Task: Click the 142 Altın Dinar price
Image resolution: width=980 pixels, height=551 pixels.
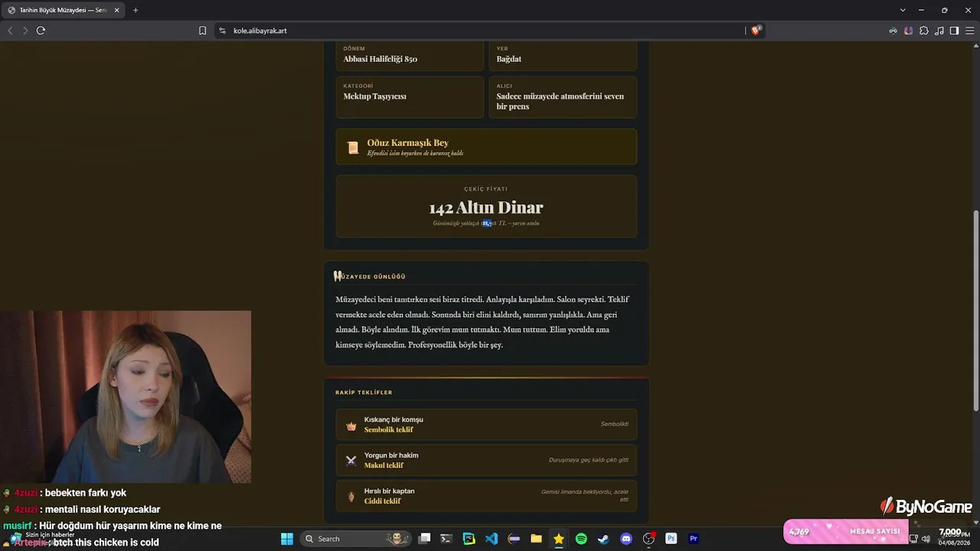Action: tap(486, 207)
